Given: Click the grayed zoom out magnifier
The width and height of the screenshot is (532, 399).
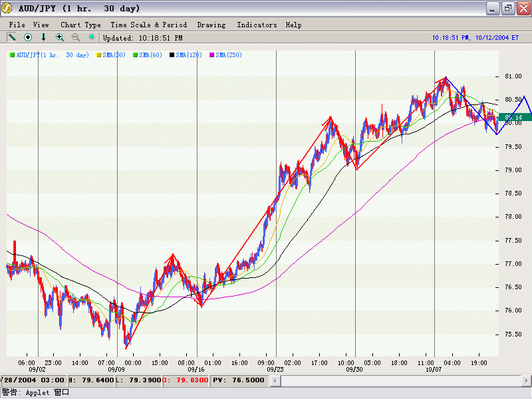Looking at the screenshot, I should [76, 38].
